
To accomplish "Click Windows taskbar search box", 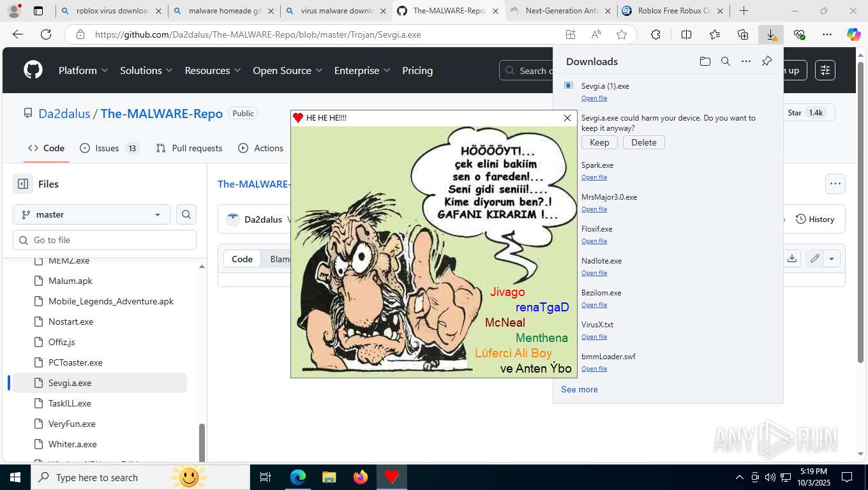I will [x=140, y=477].
